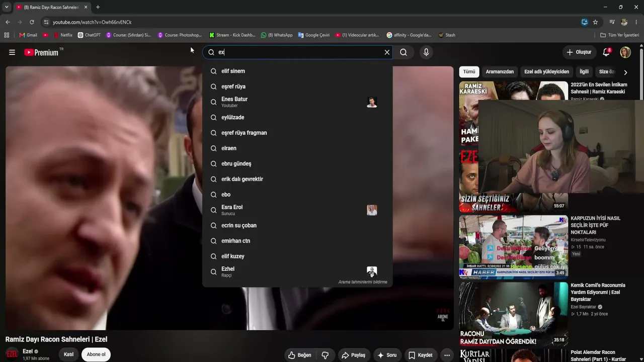Choose the 'eşref rüya fragman' suggestion

coord(297,133)
